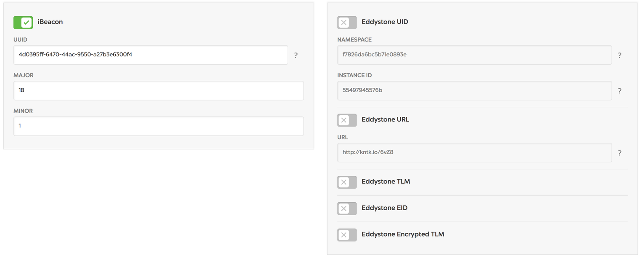Viewport: 644px width, 259px height.
Task: Enable the Eddystone UID profile
Action: tap(347, 22)
